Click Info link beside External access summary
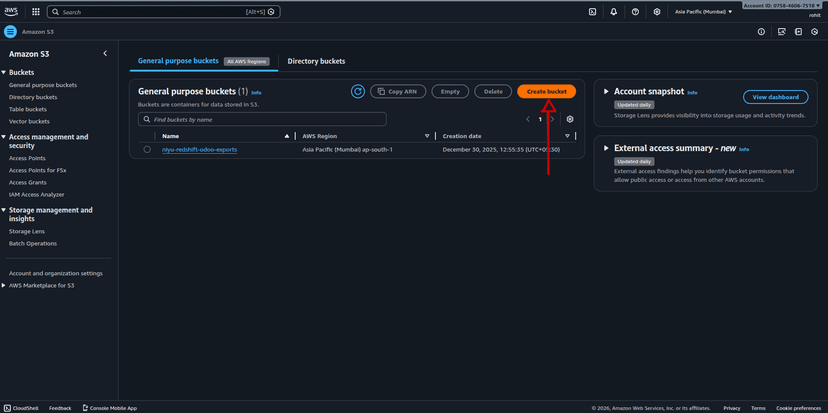 pyautogui.click(x=744, y=149)
